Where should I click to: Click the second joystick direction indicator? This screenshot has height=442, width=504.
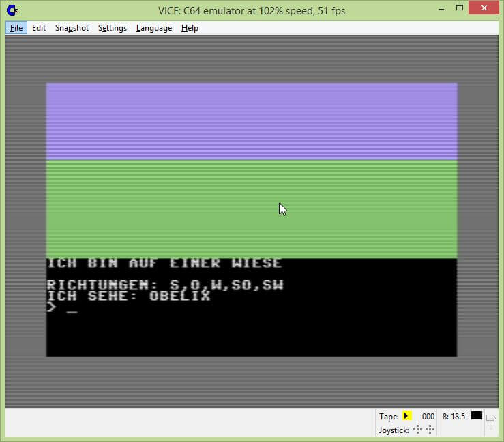[430, 430]
